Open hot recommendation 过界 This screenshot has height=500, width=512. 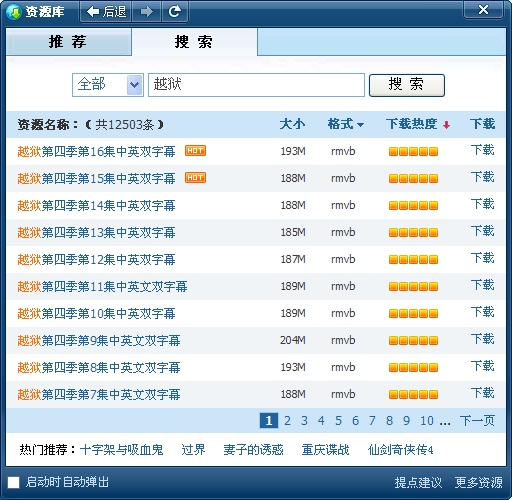coord(193,450)
